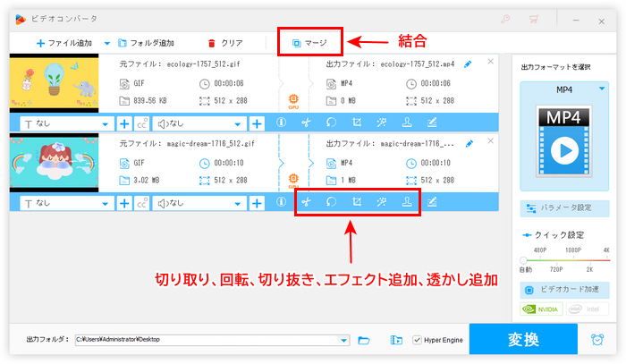Open the パラメータ設定 panel
Screen dimensions: 626x364
point(564,208)
